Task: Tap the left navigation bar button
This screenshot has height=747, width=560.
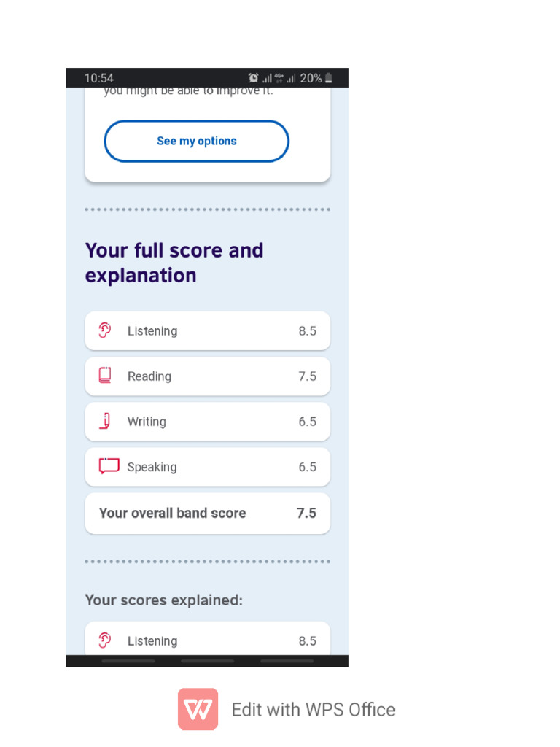Action: (128, 661)
